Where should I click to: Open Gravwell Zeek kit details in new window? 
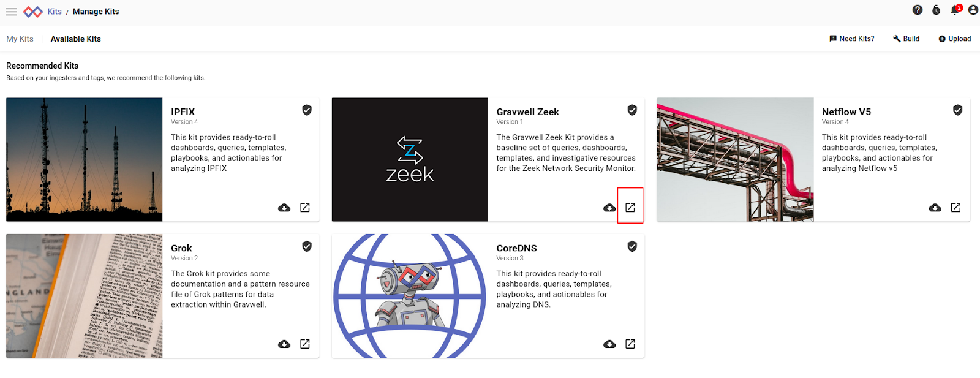[x=630, y=208]
